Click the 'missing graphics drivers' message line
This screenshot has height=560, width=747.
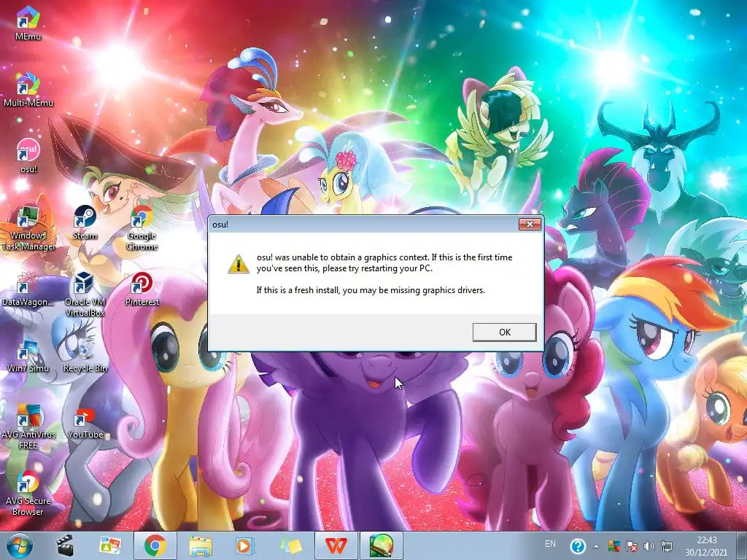click(371, 290)
